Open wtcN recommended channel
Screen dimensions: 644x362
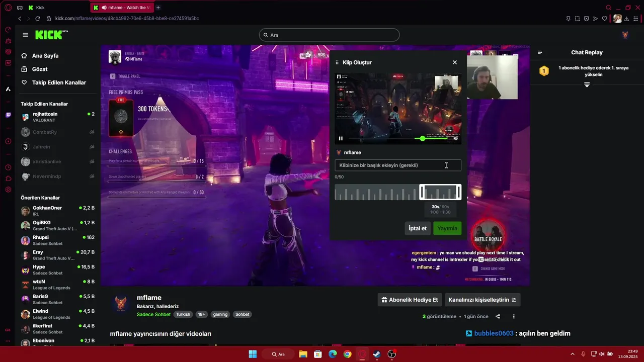tap(57, 284)
